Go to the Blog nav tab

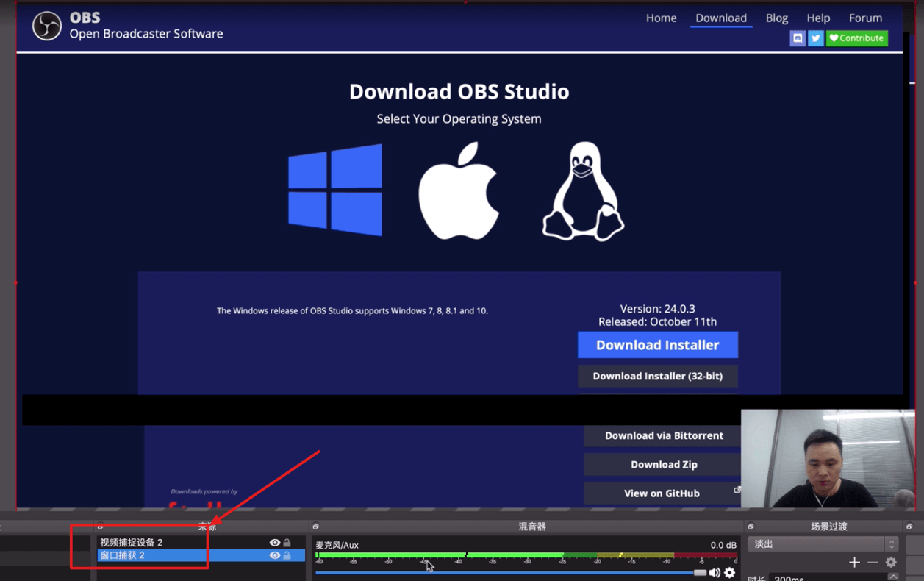coord(776,18)
